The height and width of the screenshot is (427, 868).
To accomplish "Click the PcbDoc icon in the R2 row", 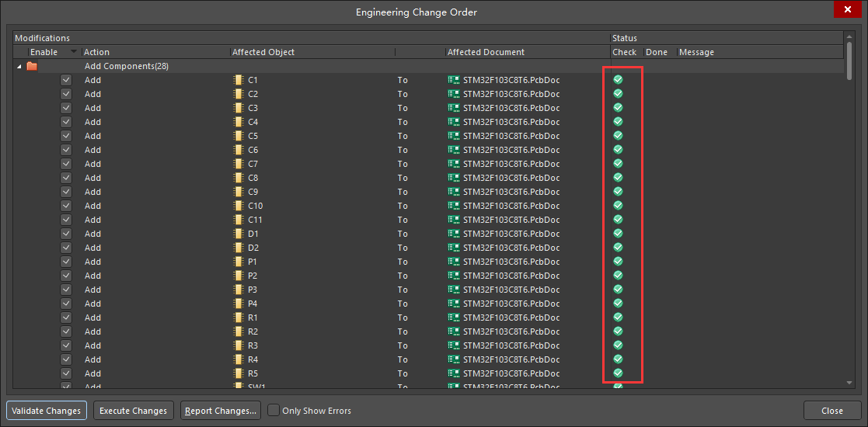I will [x=454, y=332].
